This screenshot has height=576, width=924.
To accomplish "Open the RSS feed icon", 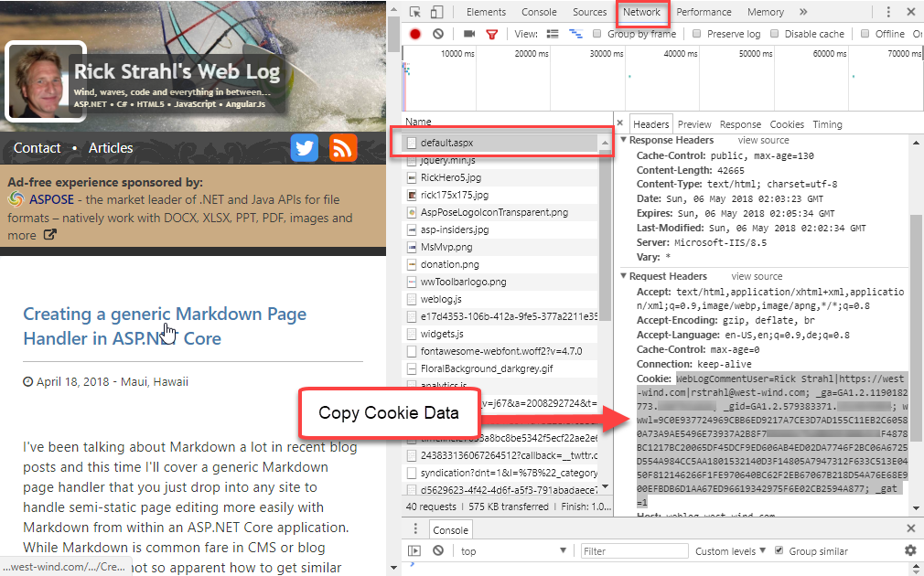I will point(343,148).
